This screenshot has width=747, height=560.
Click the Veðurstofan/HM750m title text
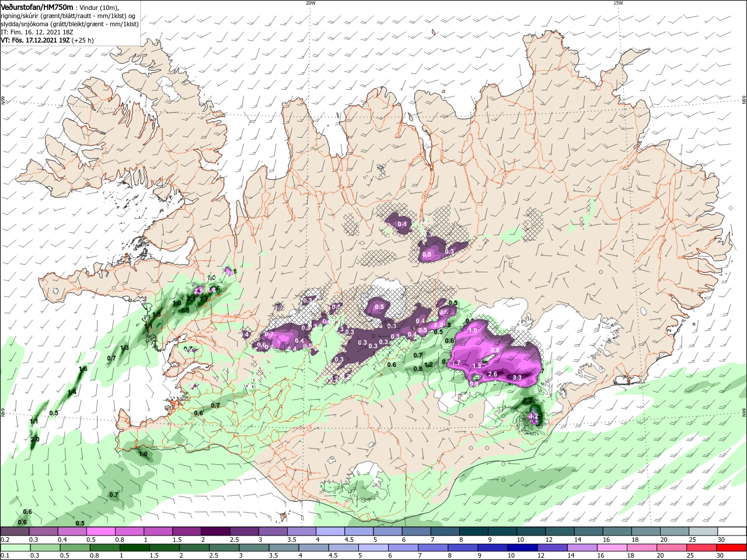37,6
